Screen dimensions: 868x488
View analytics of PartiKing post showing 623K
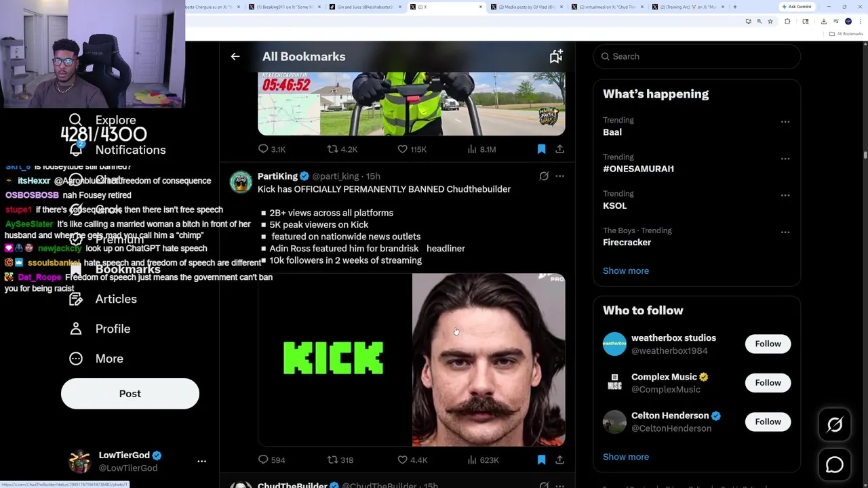483,460
